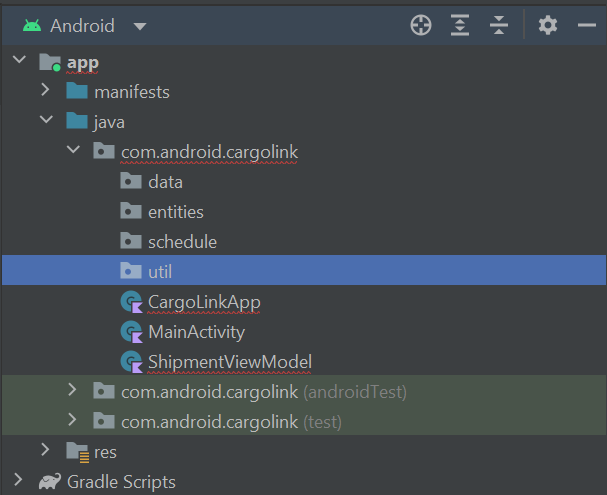Screen dimensions: 607x495
Task: Select the manifests row label
Action: [x=132, y=92]
